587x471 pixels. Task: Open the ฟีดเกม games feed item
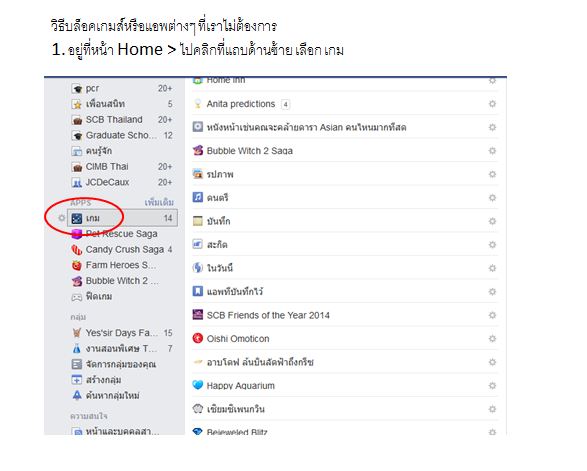99,297
